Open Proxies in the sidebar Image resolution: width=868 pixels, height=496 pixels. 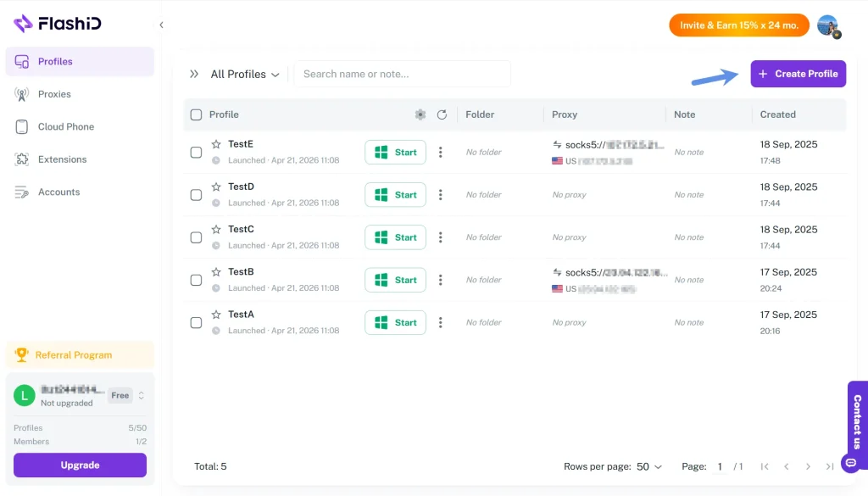point(54,94)
